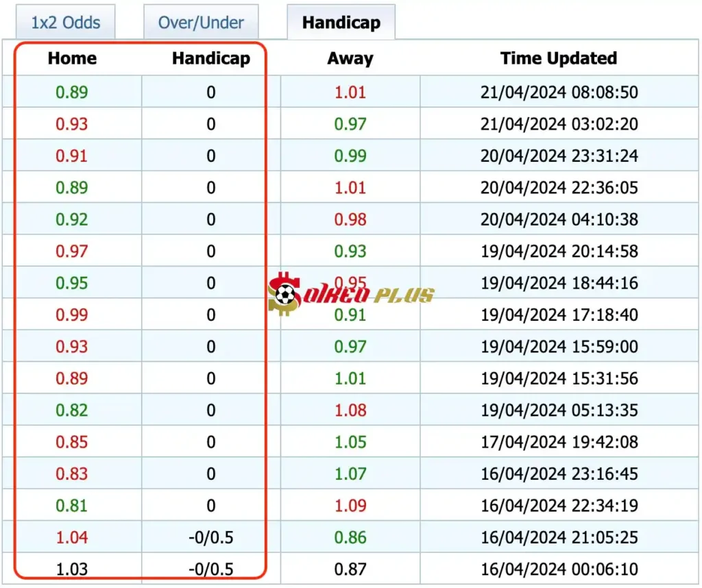Viewport: 702px width, 588px height.
Task: Select the Away odds value 0.86
Action: 350,538
